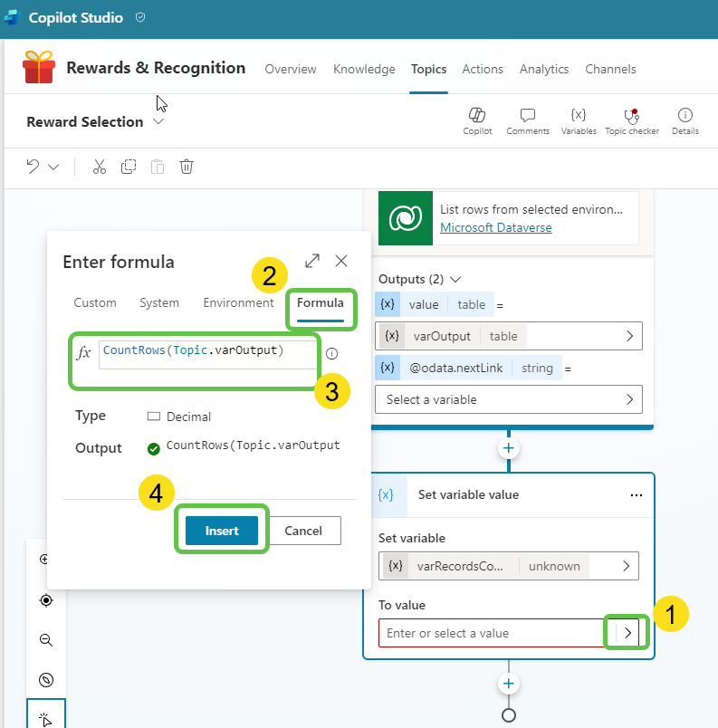Switch to the Analytics tab

pyautogui.click(x=544, y=69)
